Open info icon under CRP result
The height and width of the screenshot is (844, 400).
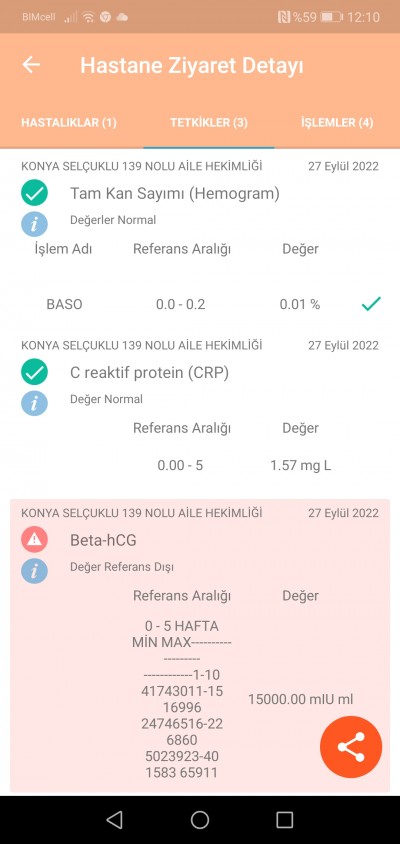point(34,403)
